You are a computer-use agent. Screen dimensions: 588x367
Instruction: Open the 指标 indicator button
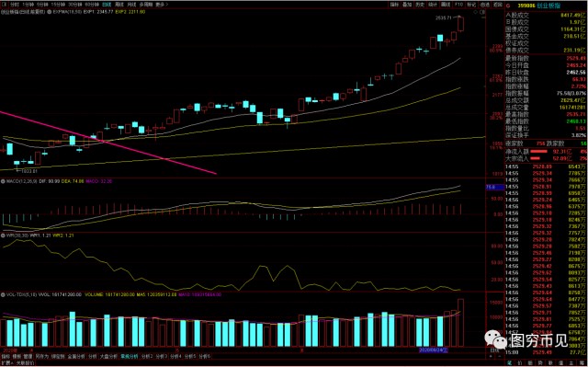coord(394,5)
